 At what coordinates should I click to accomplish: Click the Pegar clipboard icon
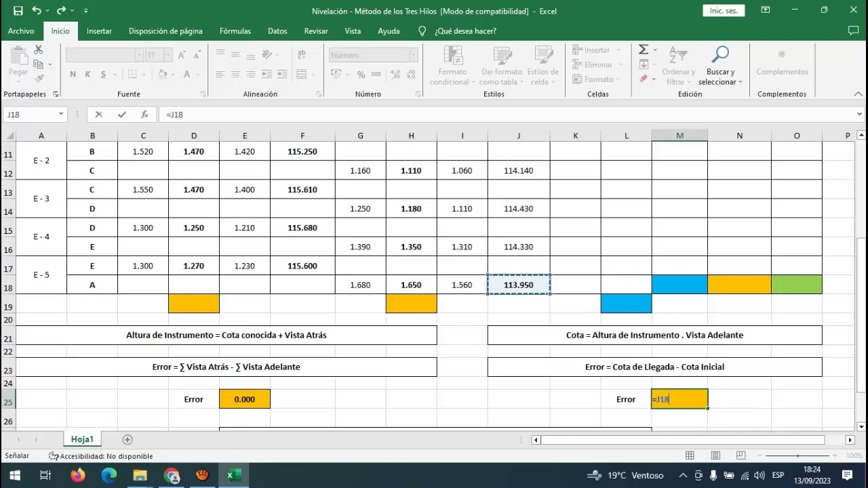point(18,57)
